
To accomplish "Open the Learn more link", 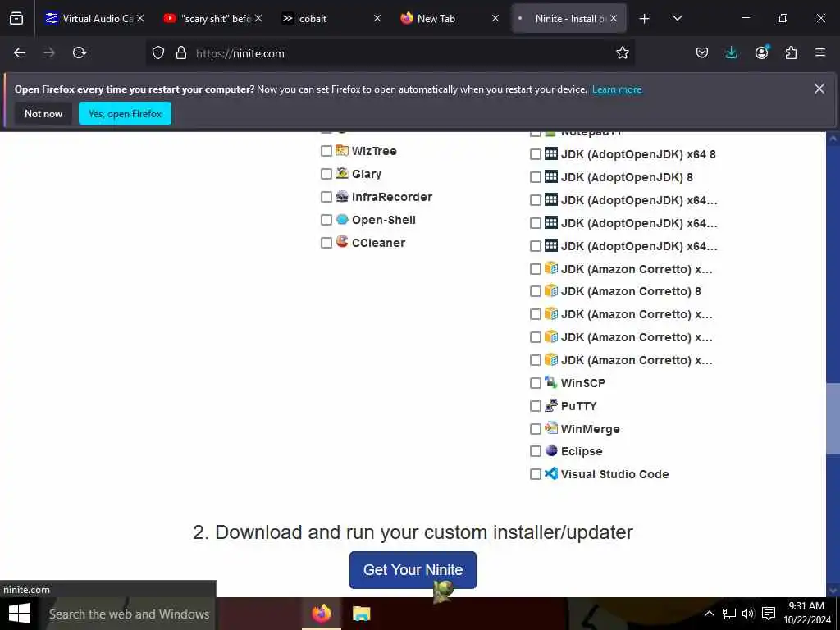I will (x=617, y=89).
